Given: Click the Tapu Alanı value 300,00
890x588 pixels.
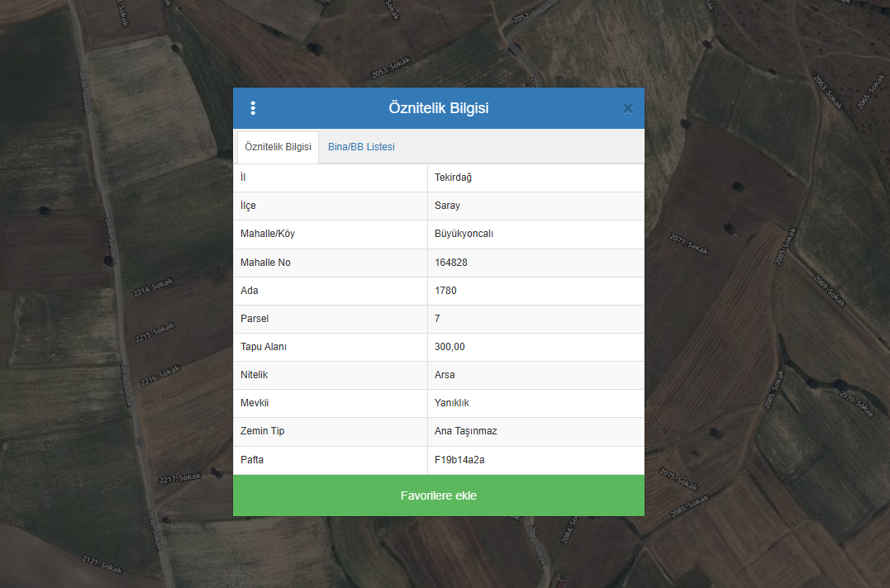Looking at the screenshot, I should coord(450,347).
